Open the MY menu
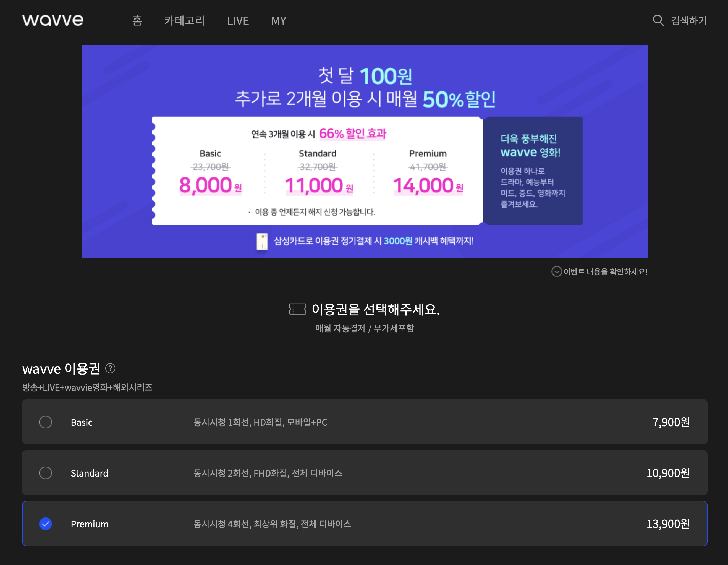Screen dimensions: 728x565 point(279,21)
